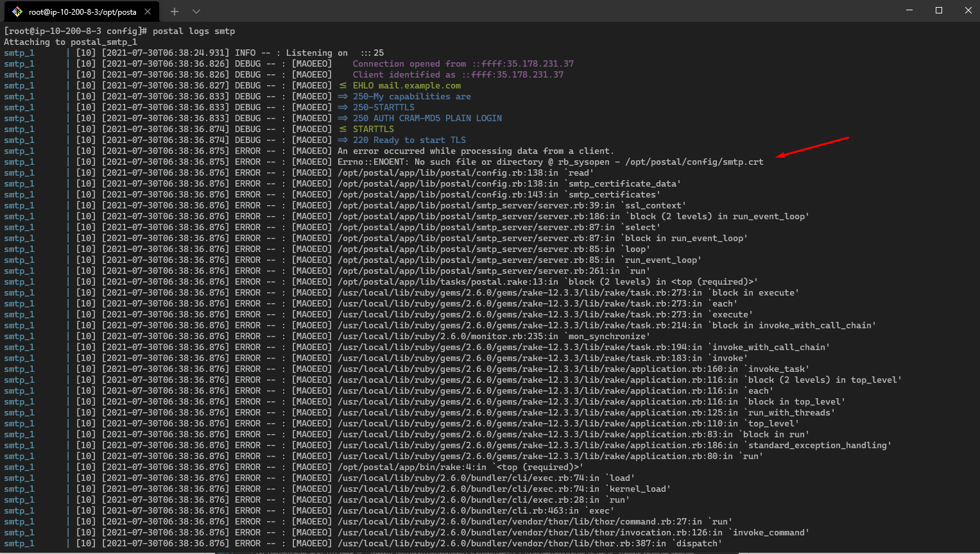This screenshot has height=554, width=980.
Task: Click the server.rb:85 `loop' trace line
Action: pyautogui.click(x=494, y=249)
